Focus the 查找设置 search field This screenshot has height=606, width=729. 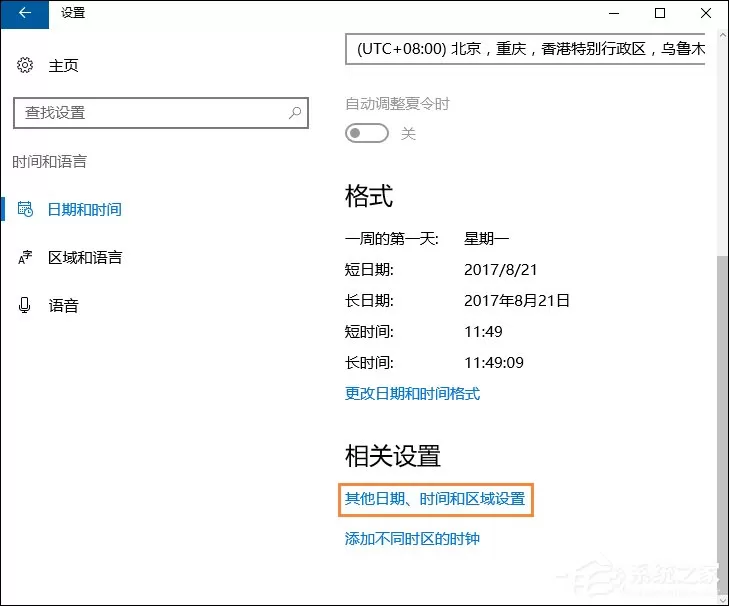coord(161,113)
